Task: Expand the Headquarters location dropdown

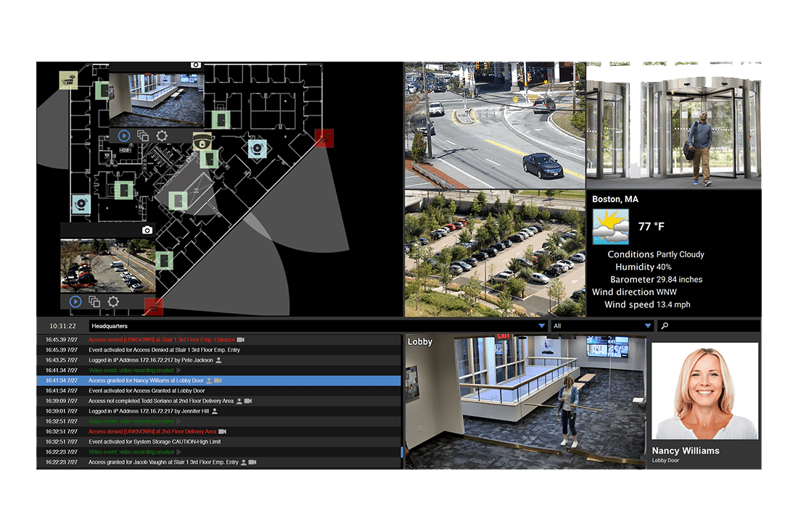Action: pos(541,326)
